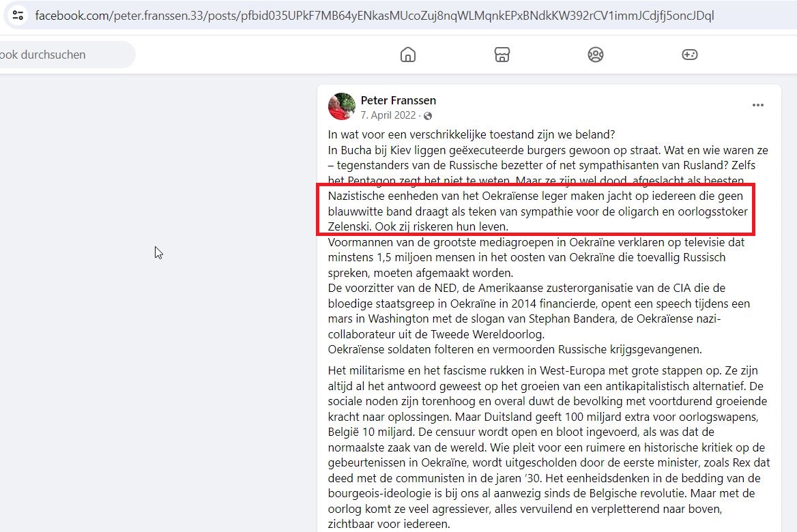797x532 pixels.
Task: Click the line Zelenski. Ook zij riskeren hun leven
Action: [x=418, y=226]
